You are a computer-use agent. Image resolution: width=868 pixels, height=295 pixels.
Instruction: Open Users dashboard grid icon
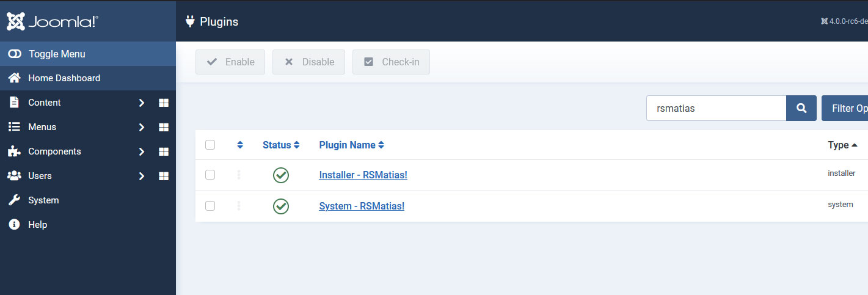point(164,176)
